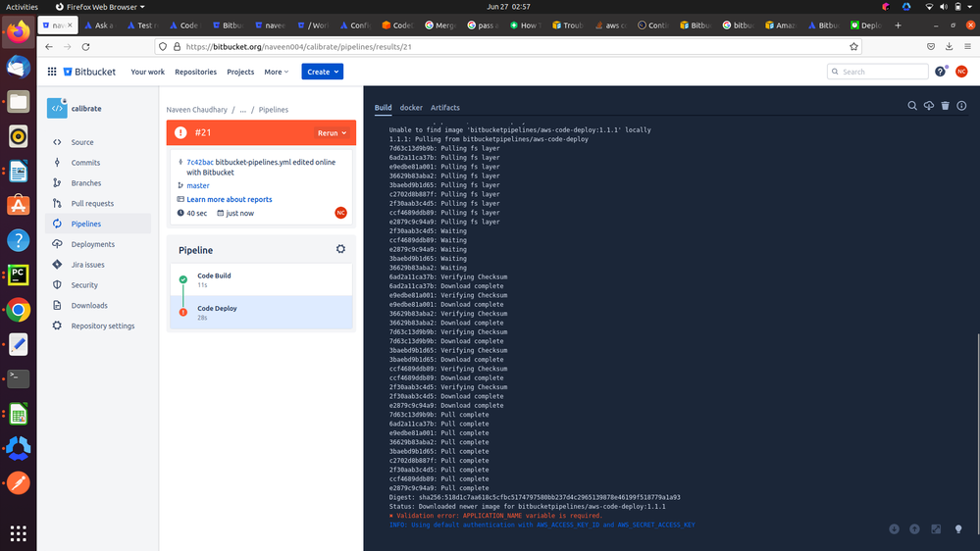Open Firefox application menu
980x551 pixels.
pyautogui.click(x=967, y=47)
